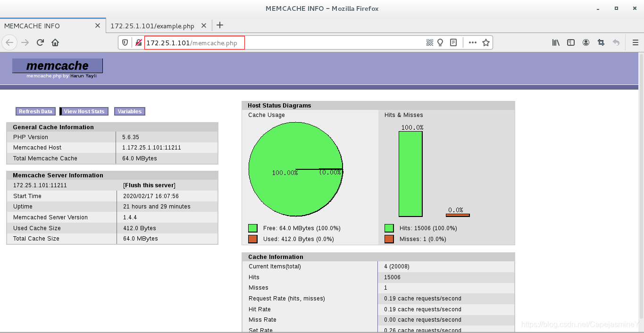Click the screenshot crop icon in toolbar
This screenshot has height=333, width=644.
(x=601, y=42)
